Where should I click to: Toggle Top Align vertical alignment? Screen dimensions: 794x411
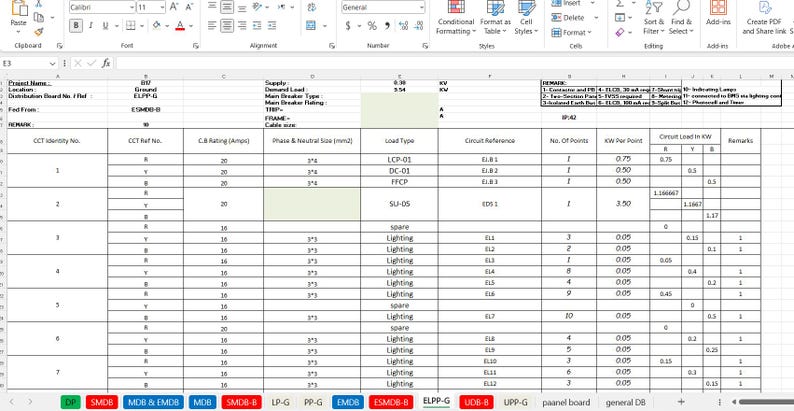click(x=212, y=6)
